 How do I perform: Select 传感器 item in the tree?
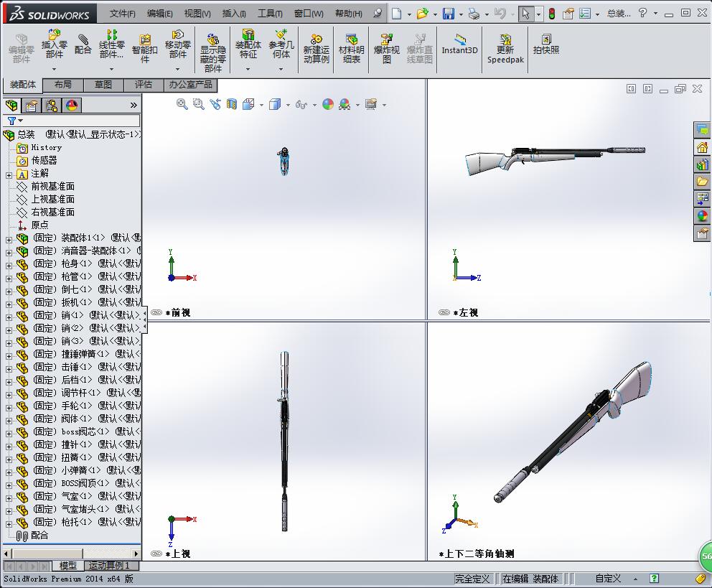pyautogui.click(x=44, y=160)
